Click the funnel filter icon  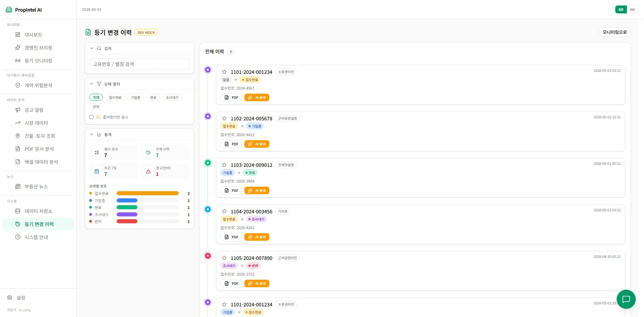[x=99, y=84]
